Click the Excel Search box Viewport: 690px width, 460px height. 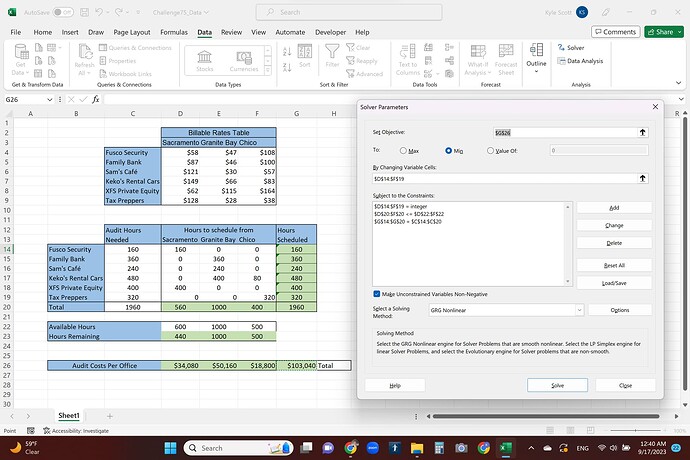point(349,12)
